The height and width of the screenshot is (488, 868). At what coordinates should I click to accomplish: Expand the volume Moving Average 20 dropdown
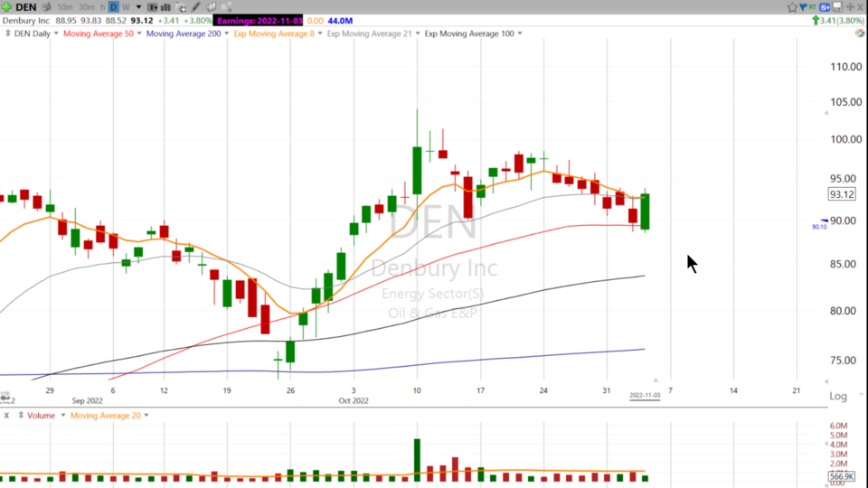point(146,416)
